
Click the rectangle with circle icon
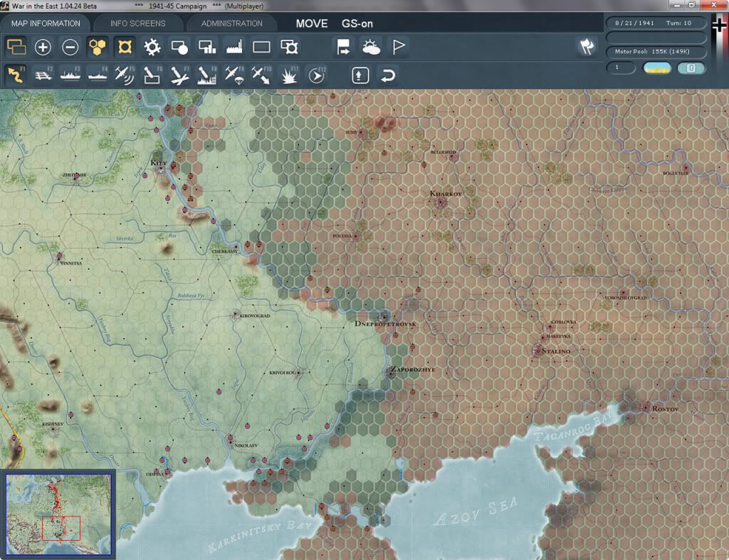tap(179, 47)
